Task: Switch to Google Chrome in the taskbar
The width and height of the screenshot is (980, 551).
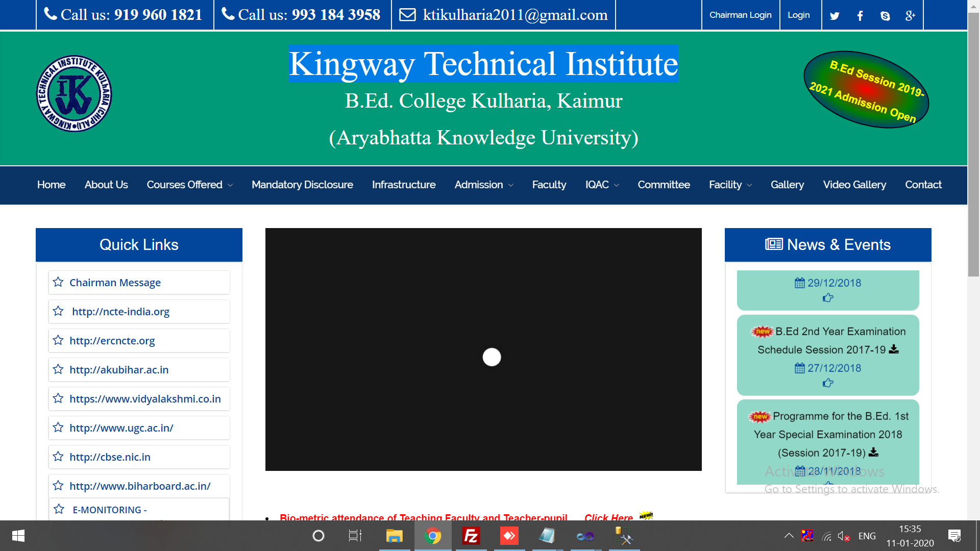Action: tap(433, 536)
